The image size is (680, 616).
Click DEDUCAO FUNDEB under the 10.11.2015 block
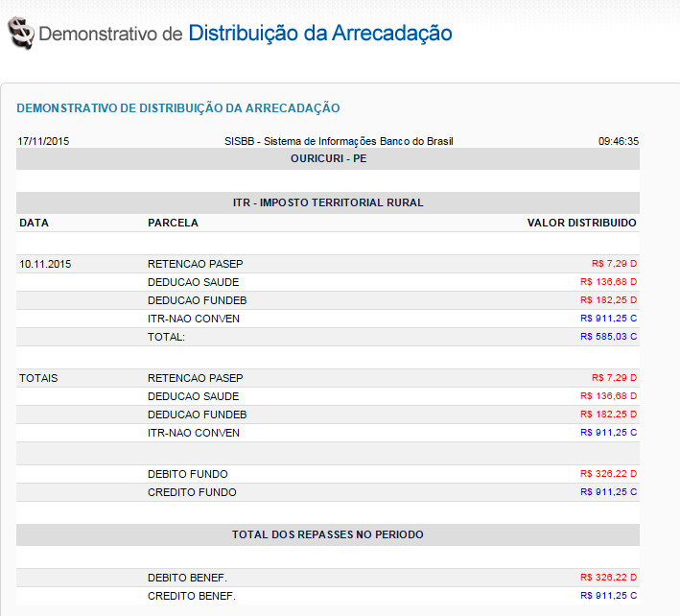[x=197, y=300]
